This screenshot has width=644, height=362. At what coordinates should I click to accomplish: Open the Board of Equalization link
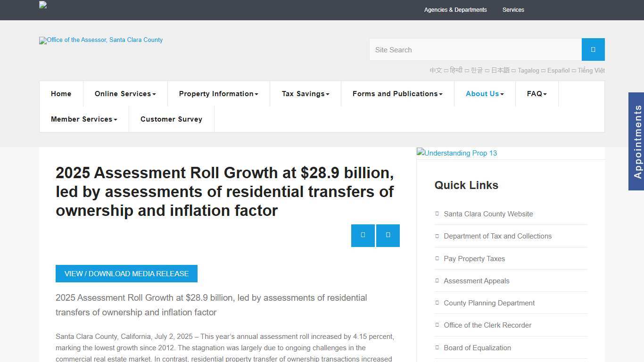click(477, 347)
